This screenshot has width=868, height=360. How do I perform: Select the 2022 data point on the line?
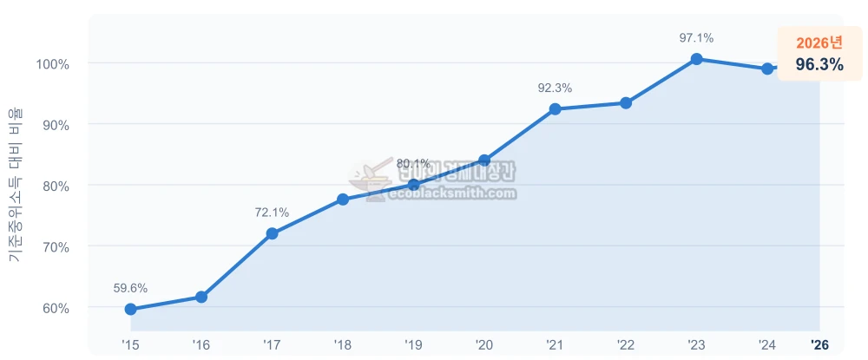[626, 103]
